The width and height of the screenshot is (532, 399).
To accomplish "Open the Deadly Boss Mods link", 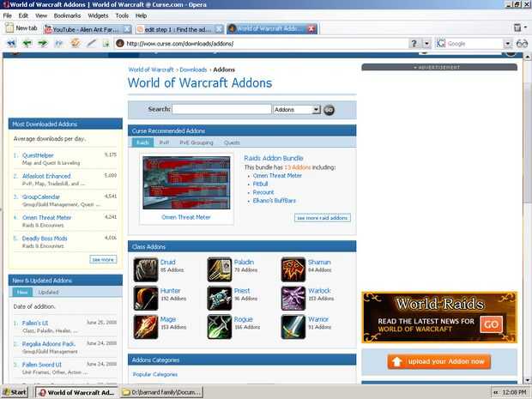I will click(x=45, y=239).
